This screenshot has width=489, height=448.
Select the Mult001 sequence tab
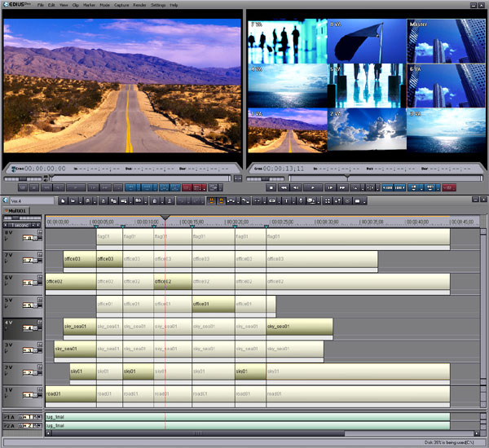click(16, 211)
